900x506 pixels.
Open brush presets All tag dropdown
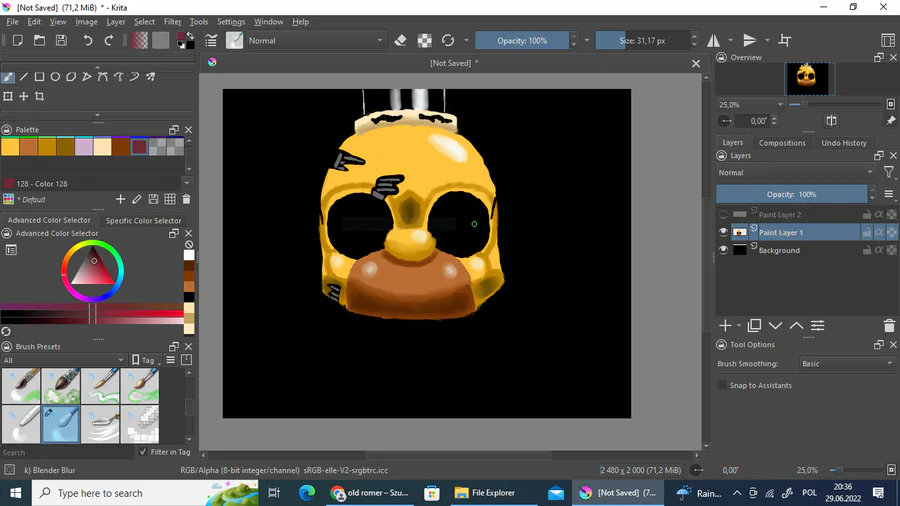[63, 360]
